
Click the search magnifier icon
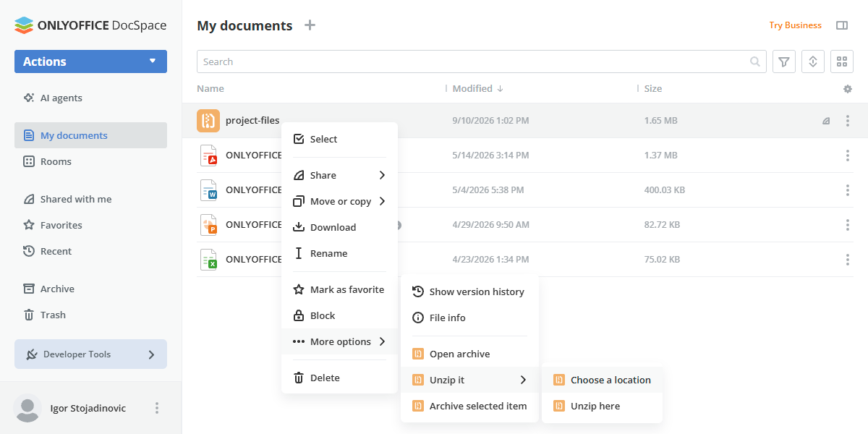[755, 61]
